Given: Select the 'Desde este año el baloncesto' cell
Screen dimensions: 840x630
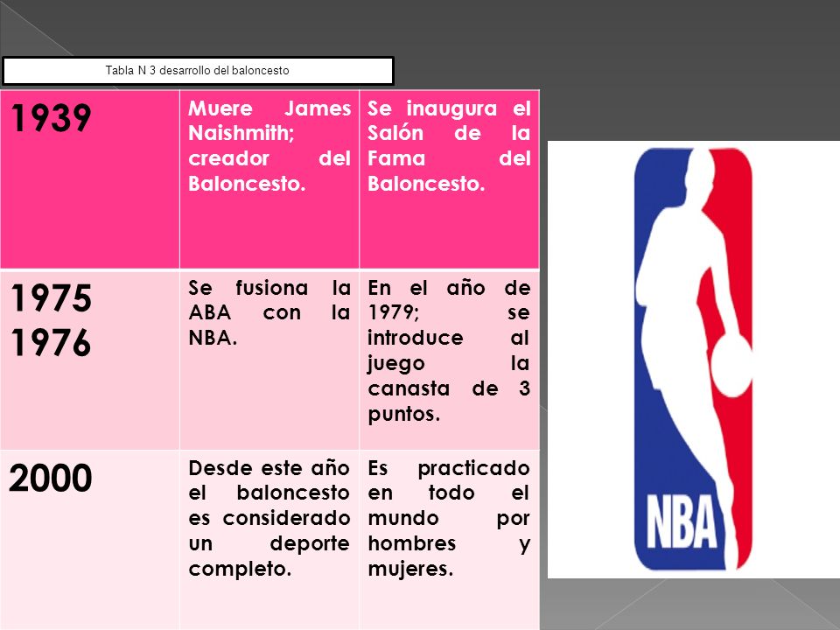Looking at the screenshot, I should coord(269,540).
